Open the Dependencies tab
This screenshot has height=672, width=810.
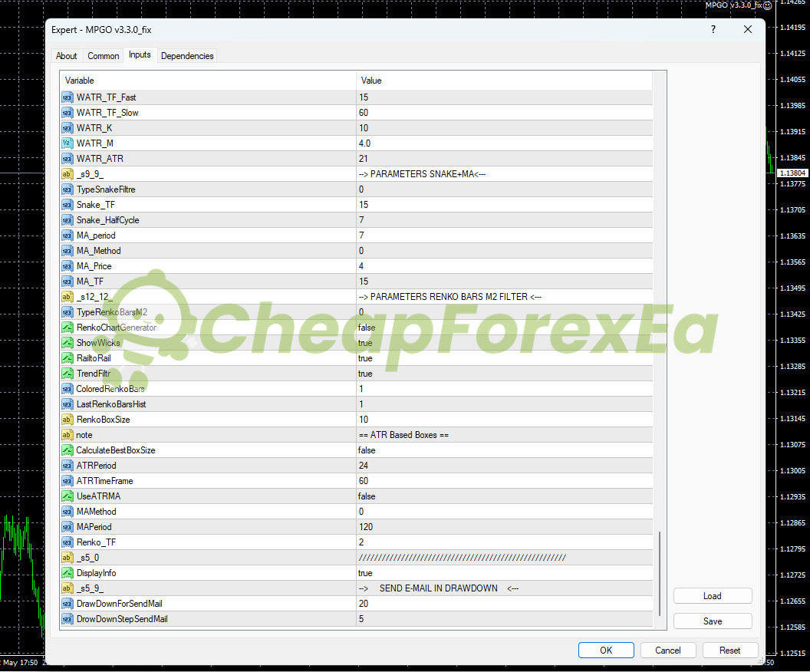187,56
